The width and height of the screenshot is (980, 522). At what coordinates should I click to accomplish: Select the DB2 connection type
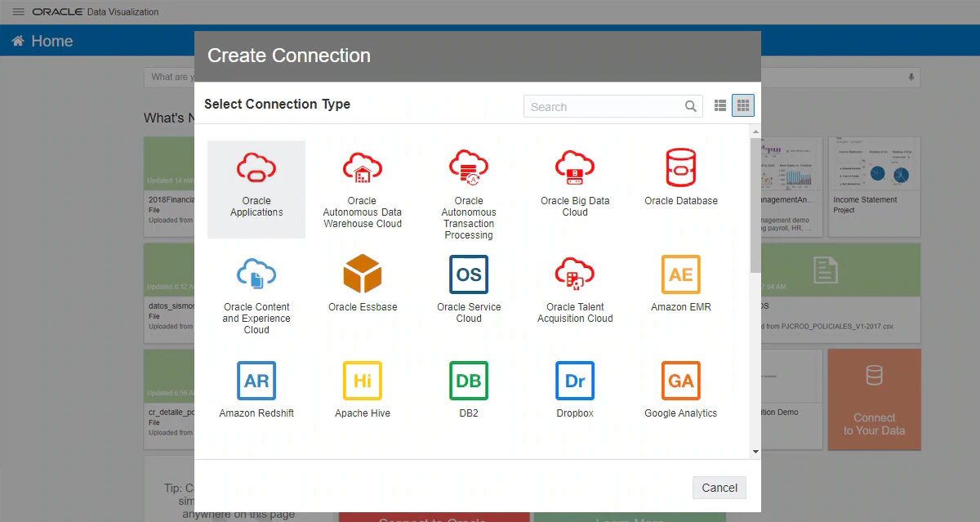469,381
